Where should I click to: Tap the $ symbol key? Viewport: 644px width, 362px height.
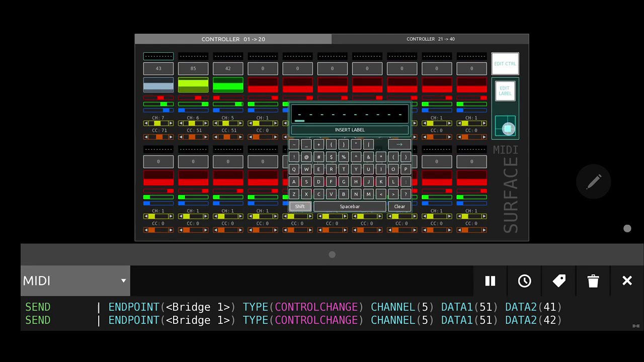[331, 157]
